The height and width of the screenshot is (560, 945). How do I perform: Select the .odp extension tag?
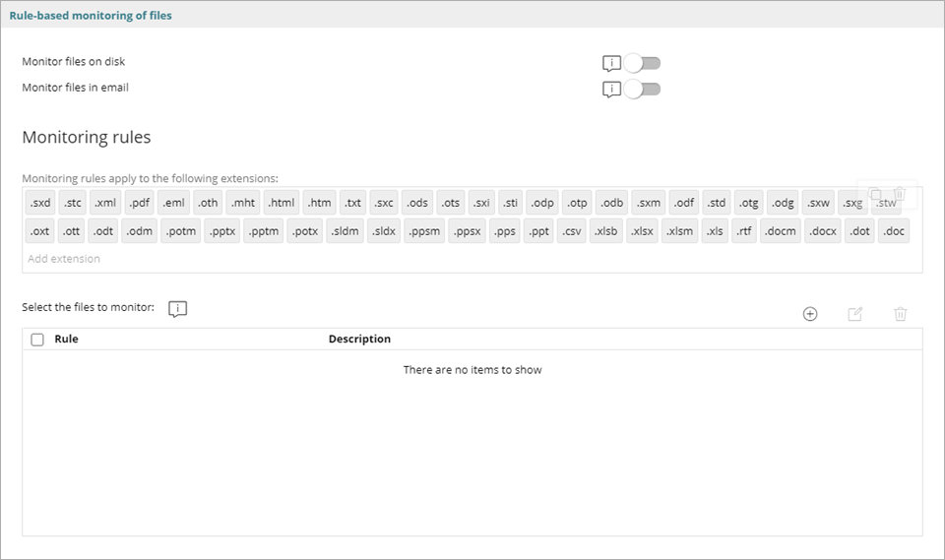point(542,203)
